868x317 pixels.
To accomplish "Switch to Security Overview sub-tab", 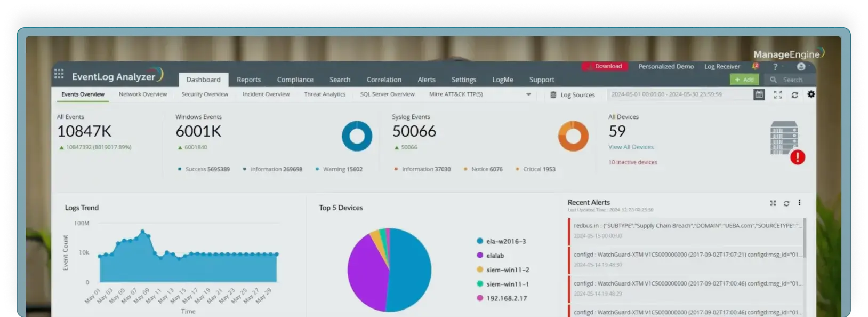I will pos(205,94).
